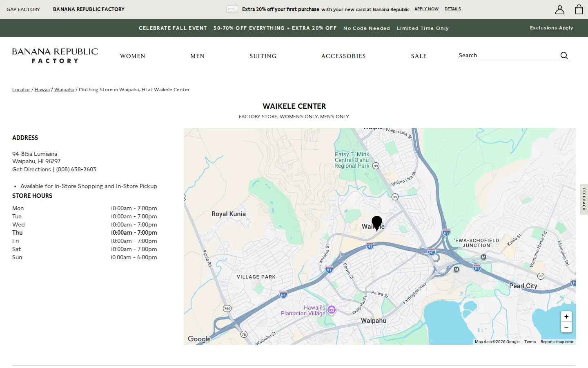Switch to Gap Factory site
Screen dimensions: 588x368
tap(23, 9)
